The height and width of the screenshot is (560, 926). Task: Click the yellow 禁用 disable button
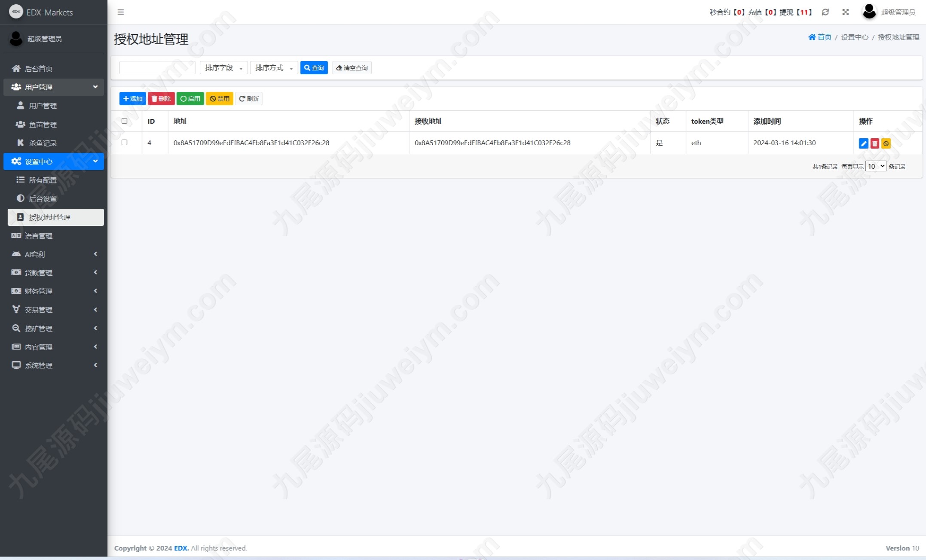219,99
